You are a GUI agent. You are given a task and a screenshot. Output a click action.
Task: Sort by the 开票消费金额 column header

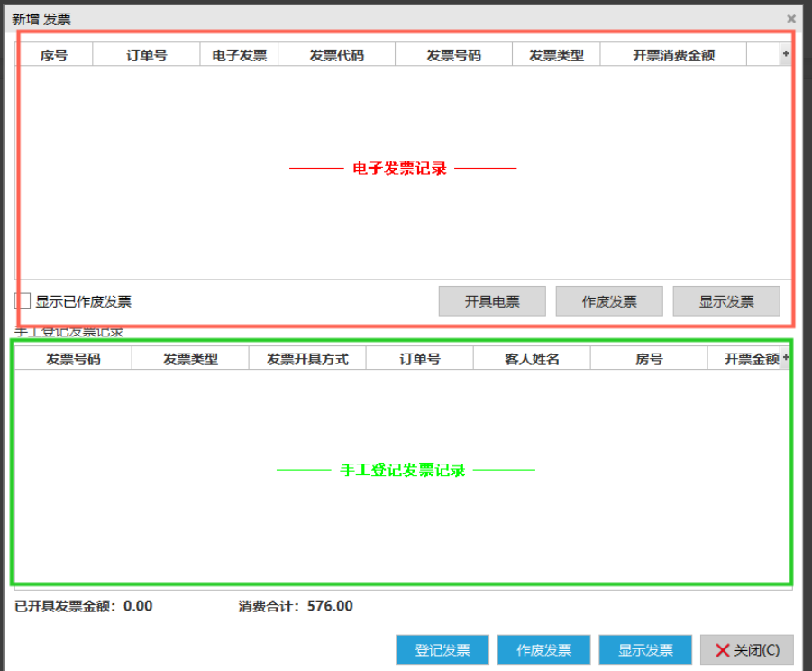pos(673,55)
